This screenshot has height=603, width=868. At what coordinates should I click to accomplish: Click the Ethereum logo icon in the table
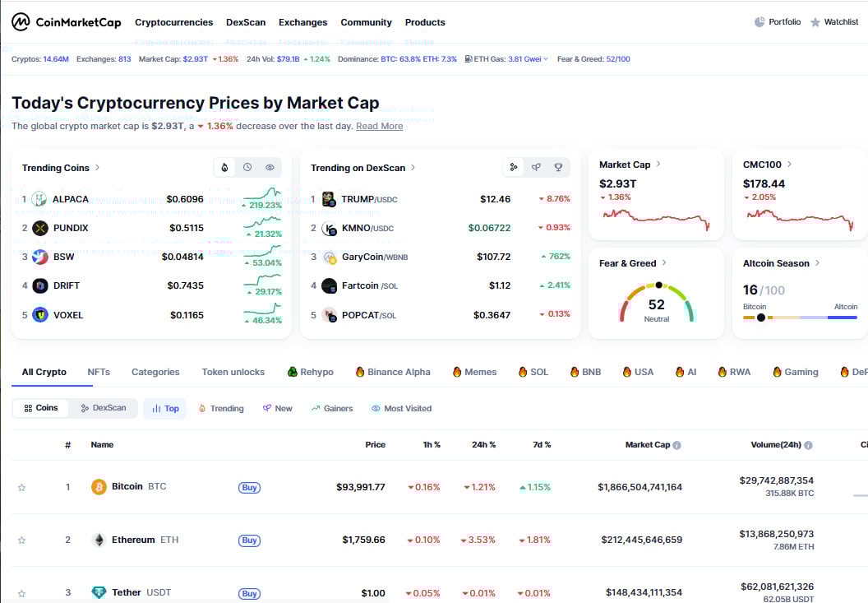(x=99, y=540)
